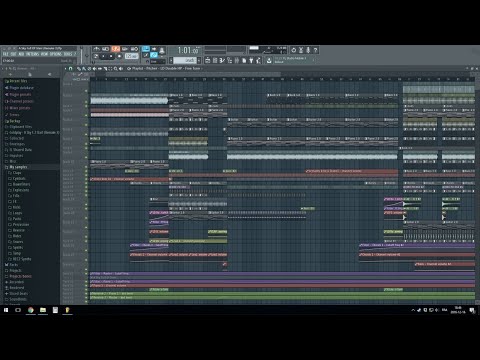Open the Playlist options menu arrow

tap(66, 69)
